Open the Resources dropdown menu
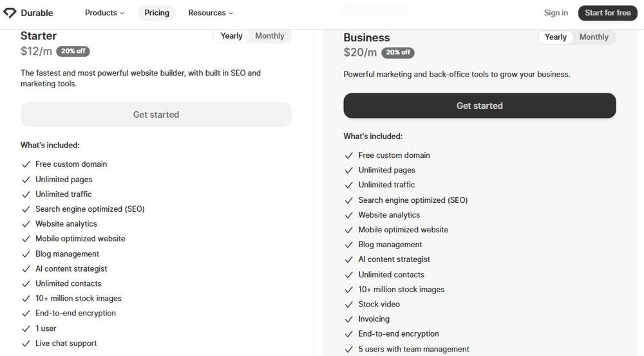The width and height of the screenshot is (644, 356). tap(211, 13)
